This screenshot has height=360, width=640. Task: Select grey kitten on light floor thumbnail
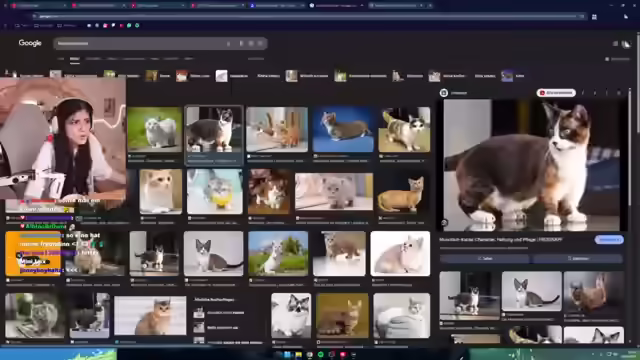(x=334, y=192)
